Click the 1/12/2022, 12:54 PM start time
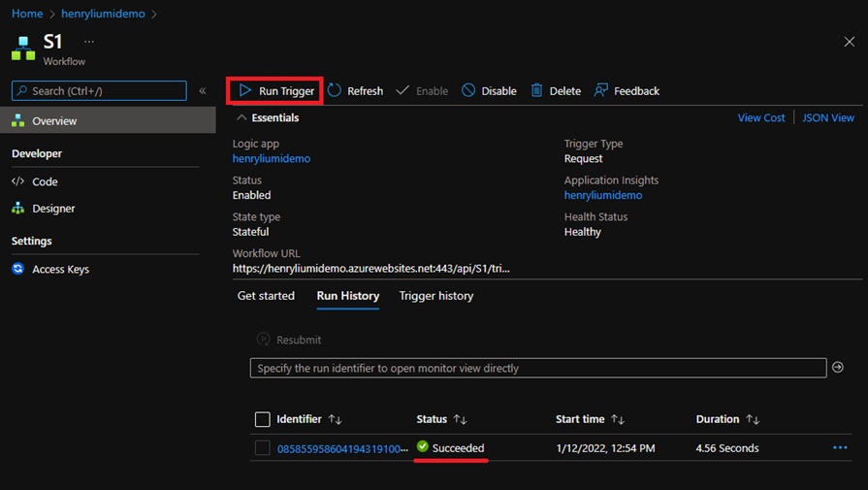The height and width of the screenshot is (490, 868). (x=605, y=448)
